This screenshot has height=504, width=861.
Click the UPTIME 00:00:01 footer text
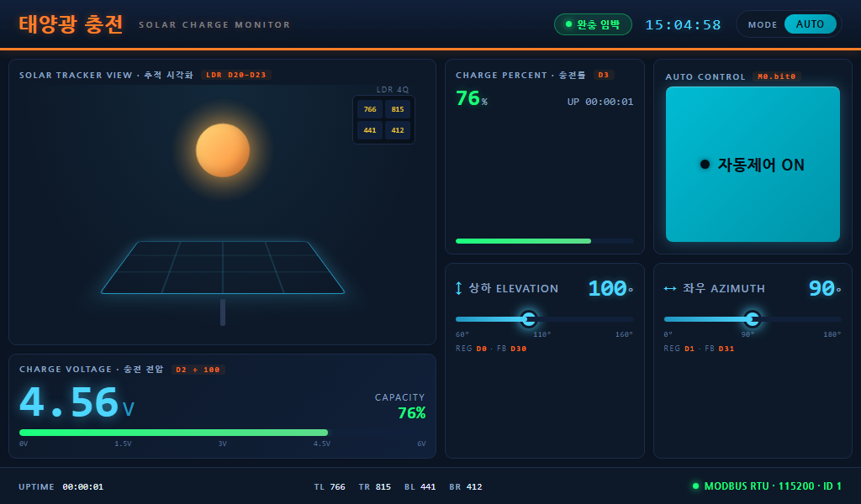[x=61, y=486]
